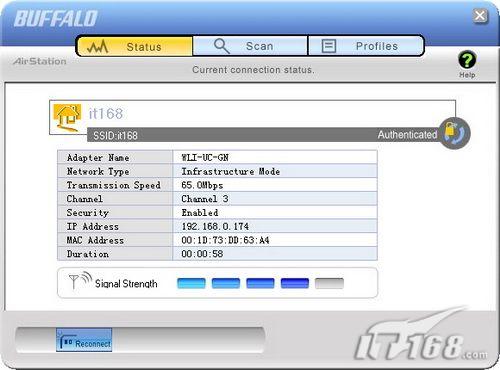Open the Profiles tab
The height and width of the screenshot is (370, 500).
[x=366, y=46]
